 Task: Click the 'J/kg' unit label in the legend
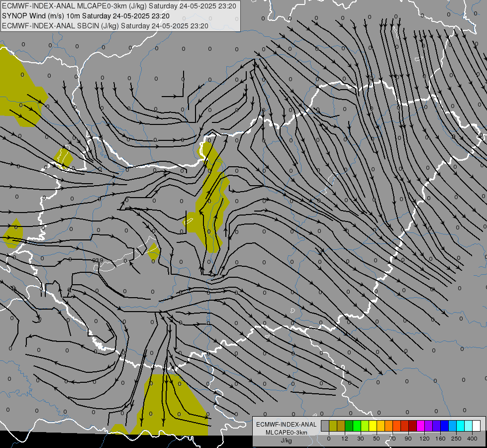pos(287,441)
